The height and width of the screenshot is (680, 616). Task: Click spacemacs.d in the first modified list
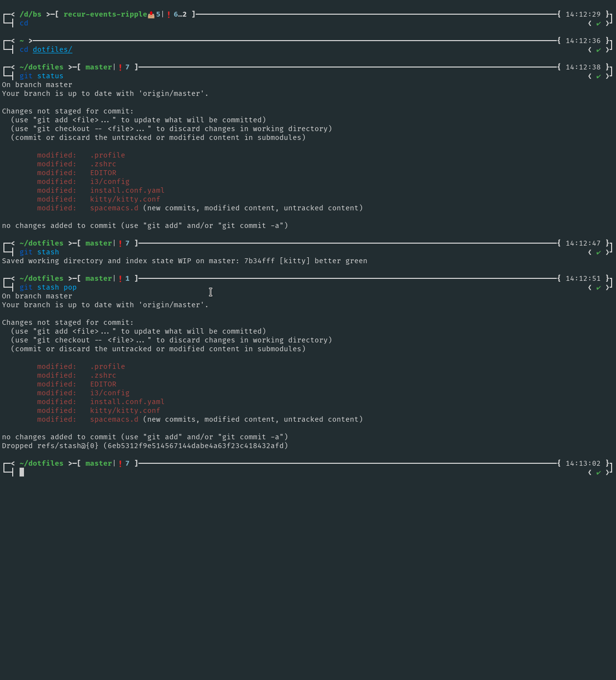pyautogui.click(x=114, y=208)
